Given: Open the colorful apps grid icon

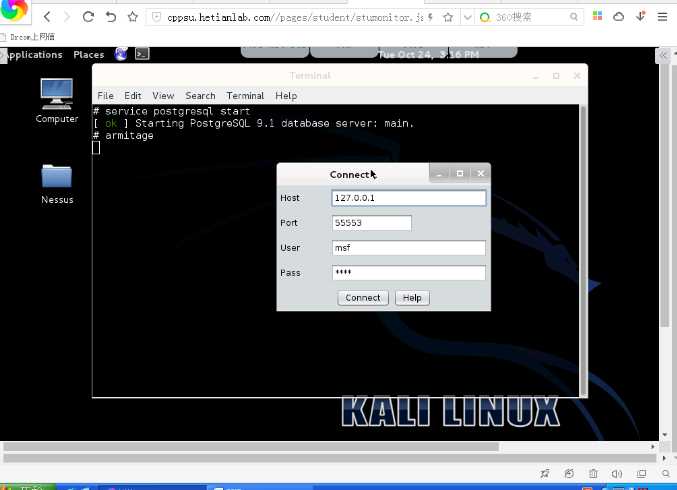Looking at the screenshot, I should (x=598, y=16).
